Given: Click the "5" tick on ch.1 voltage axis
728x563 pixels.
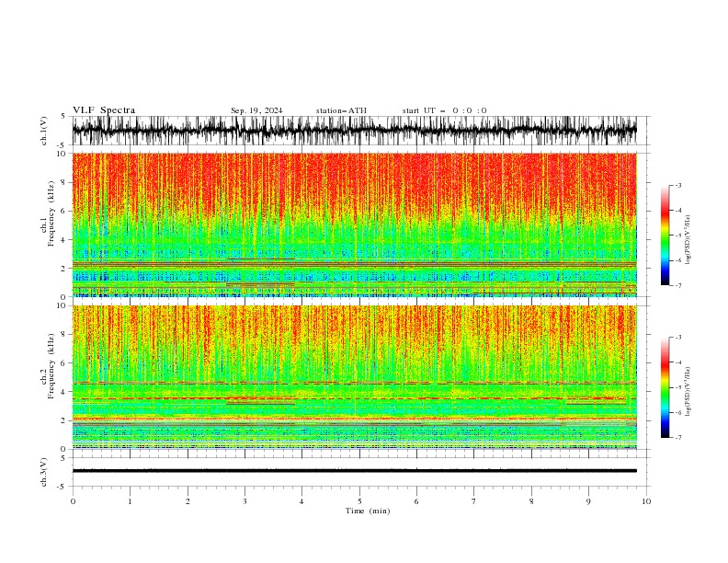Looking at the screenshot, I should tap(63, 117).
